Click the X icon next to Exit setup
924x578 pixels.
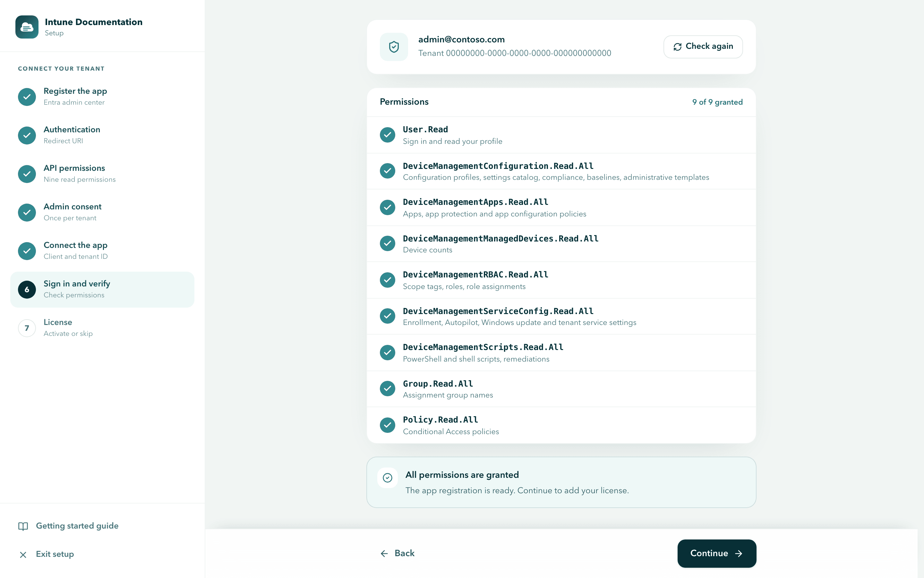click(23, 555)
